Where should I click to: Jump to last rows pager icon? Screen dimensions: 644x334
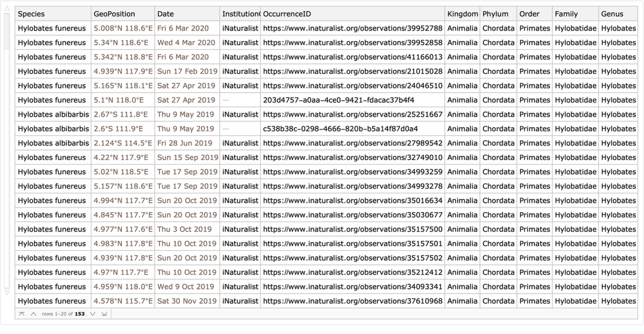click(x=104, y=314)
